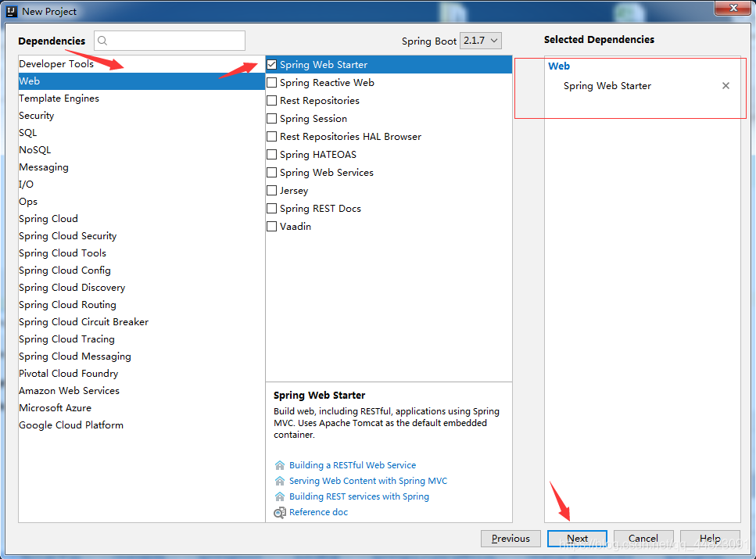
Task: Click the home icon beside Building REST services
Action: point(280,496)
